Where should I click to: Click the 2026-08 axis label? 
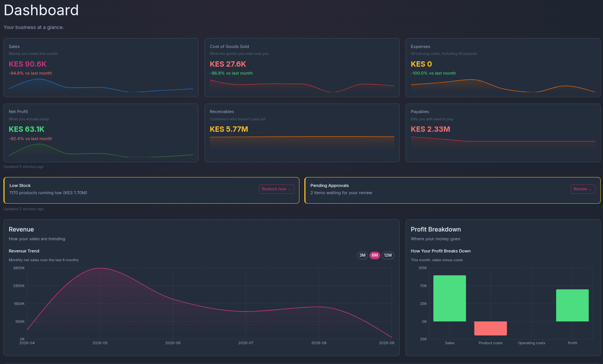tap(319, 343)
